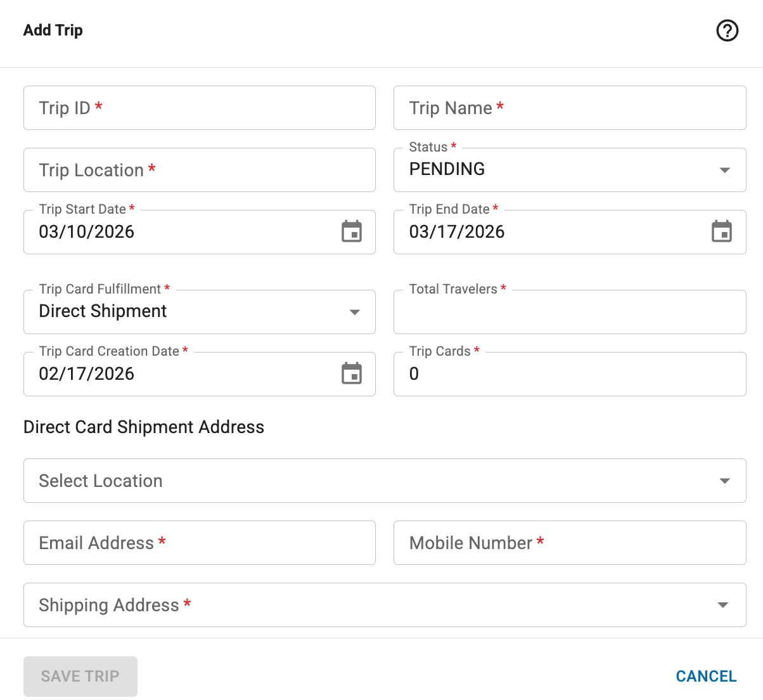Click the Total Travelers input
Image resolution: width=763 pixels, height=700 pixels.
pos(569,312)
